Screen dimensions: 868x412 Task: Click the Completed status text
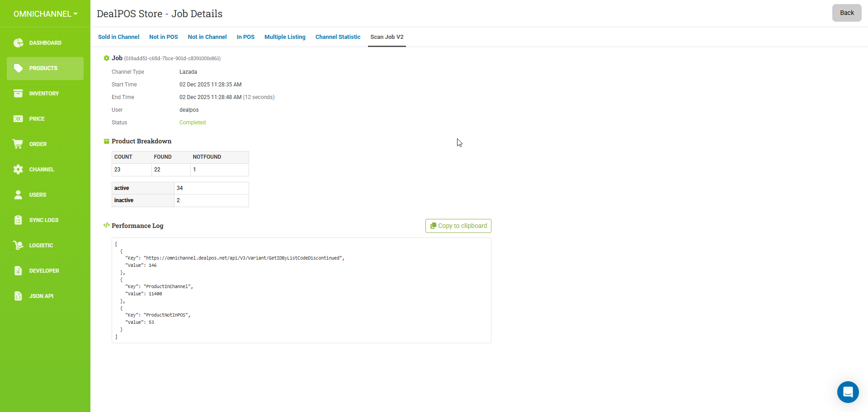[193, 123]
